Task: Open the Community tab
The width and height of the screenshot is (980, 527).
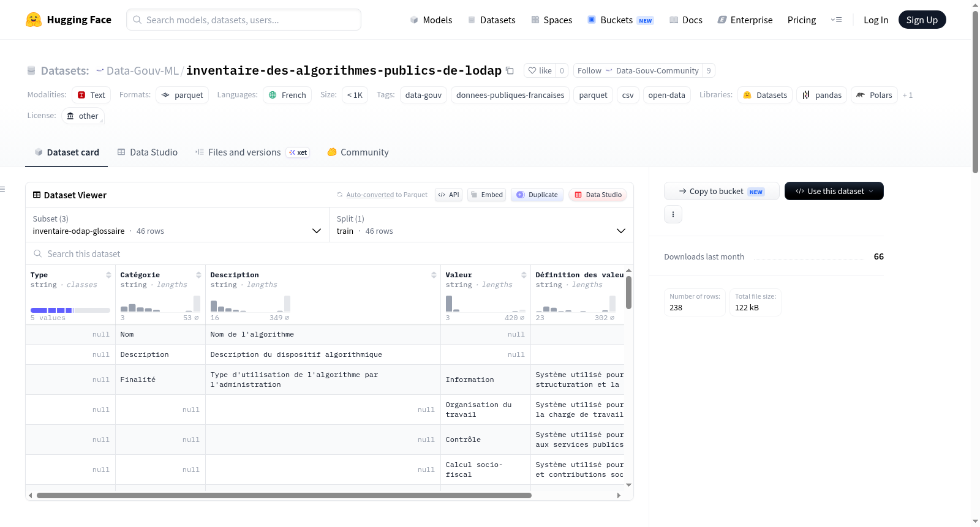Action: click(x=358, y=152)
